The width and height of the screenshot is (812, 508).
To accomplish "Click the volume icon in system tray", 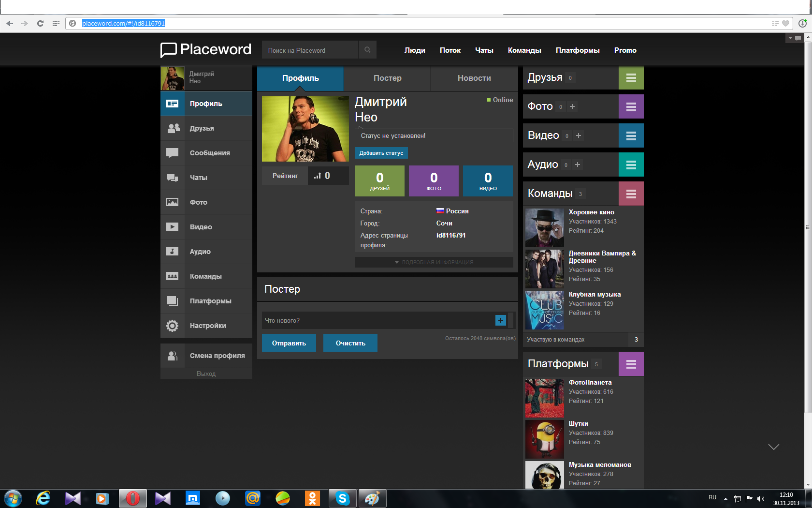I will click(x=761, y=498).
